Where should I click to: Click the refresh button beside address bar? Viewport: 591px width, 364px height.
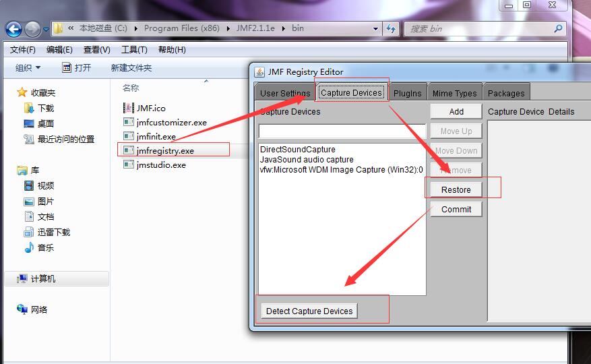click(392, 29)
